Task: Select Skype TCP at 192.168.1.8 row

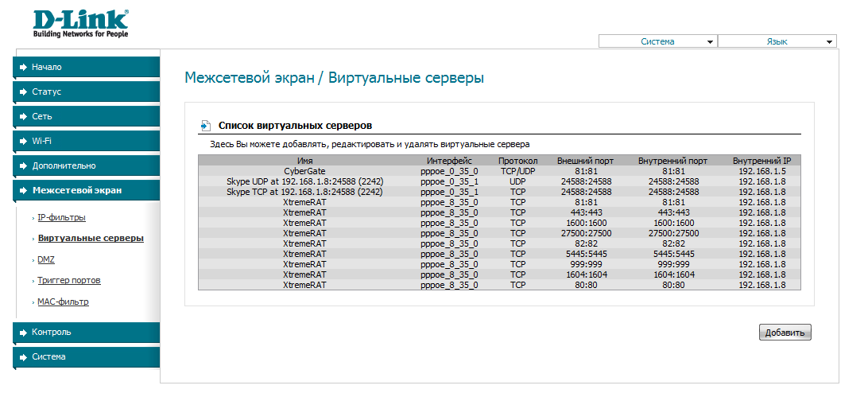Action: [499, 192]
